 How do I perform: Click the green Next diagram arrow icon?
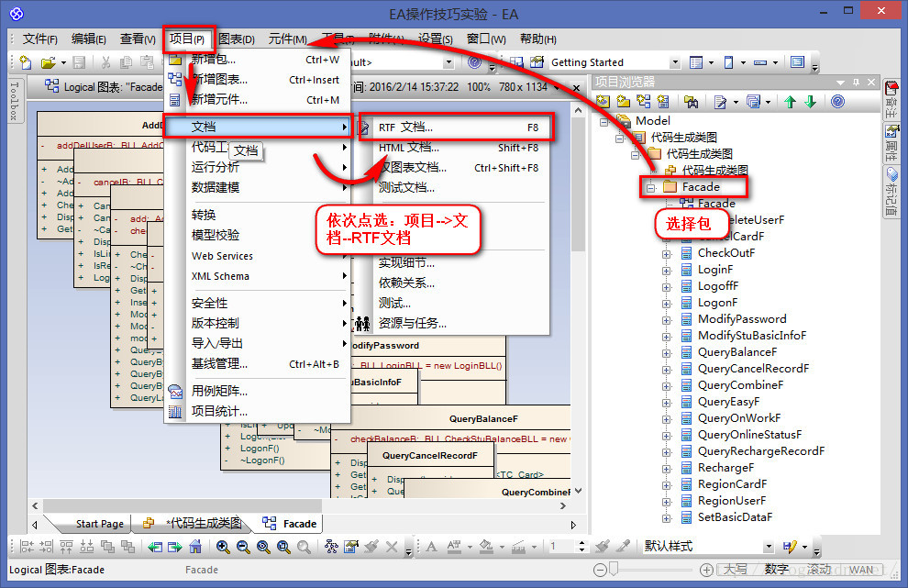(175, 547)
